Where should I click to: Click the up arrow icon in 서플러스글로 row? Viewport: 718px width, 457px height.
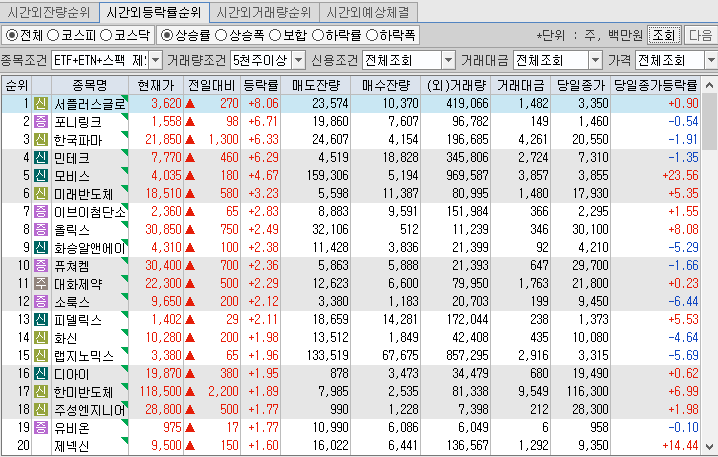(190, 104)
